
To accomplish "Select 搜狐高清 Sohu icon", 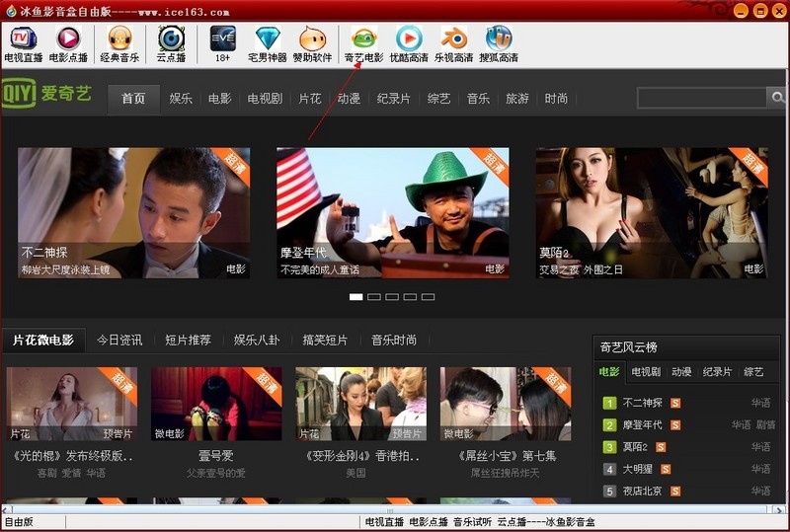I will point(499,44).
